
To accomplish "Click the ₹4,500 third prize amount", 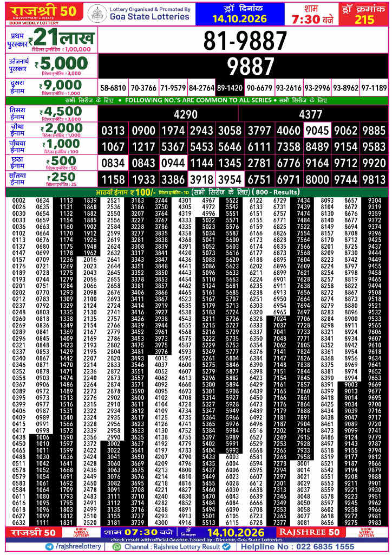I will [61, 112].
